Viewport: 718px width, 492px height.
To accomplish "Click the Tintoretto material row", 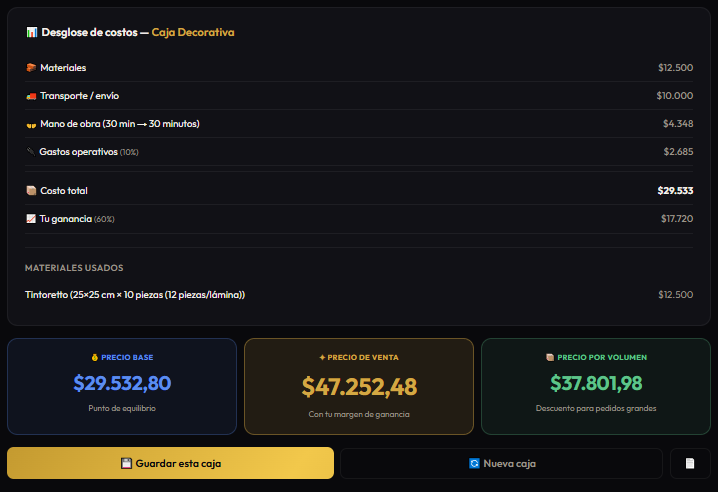I will click(359, 295).
